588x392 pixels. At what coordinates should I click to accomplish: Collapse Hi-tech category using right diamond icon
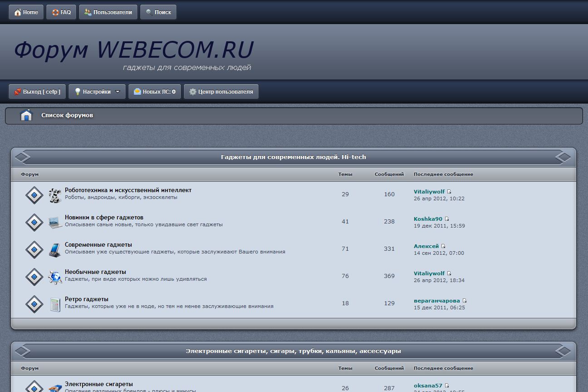coord(563,157)
